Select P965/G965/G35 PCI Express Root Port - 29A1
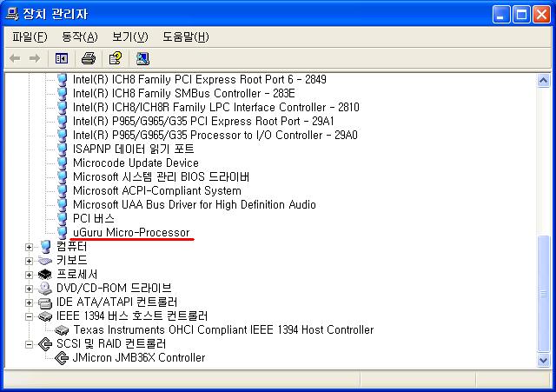The height and width of the screenshot is (392, 556). pos(203,122)
